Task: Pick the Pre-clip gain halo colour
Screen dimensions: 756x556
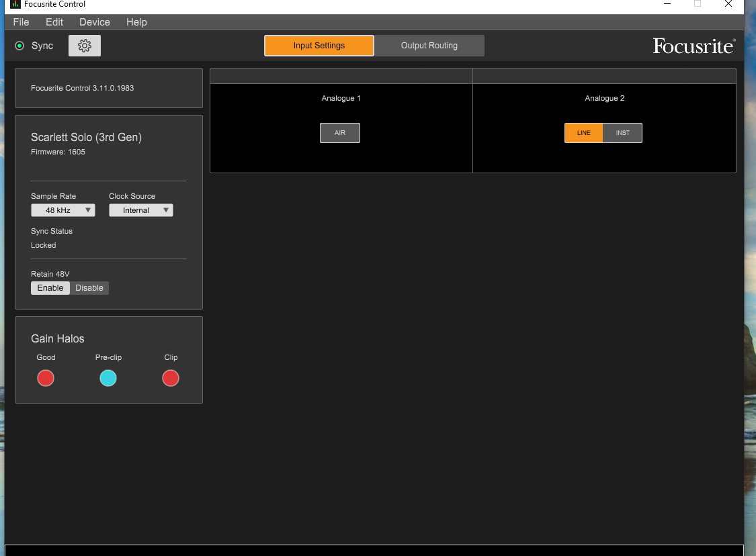Action: [108, 378]
